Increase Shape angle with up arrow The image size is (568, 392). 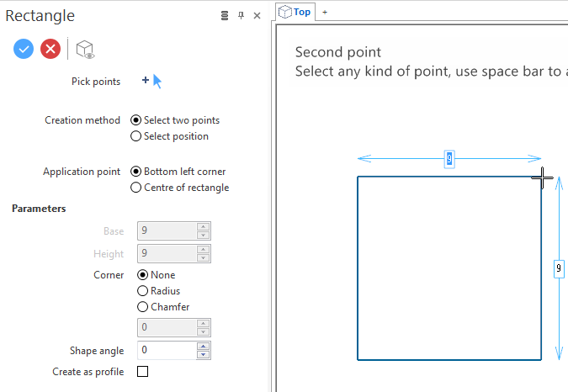click(x=204, y=347)
